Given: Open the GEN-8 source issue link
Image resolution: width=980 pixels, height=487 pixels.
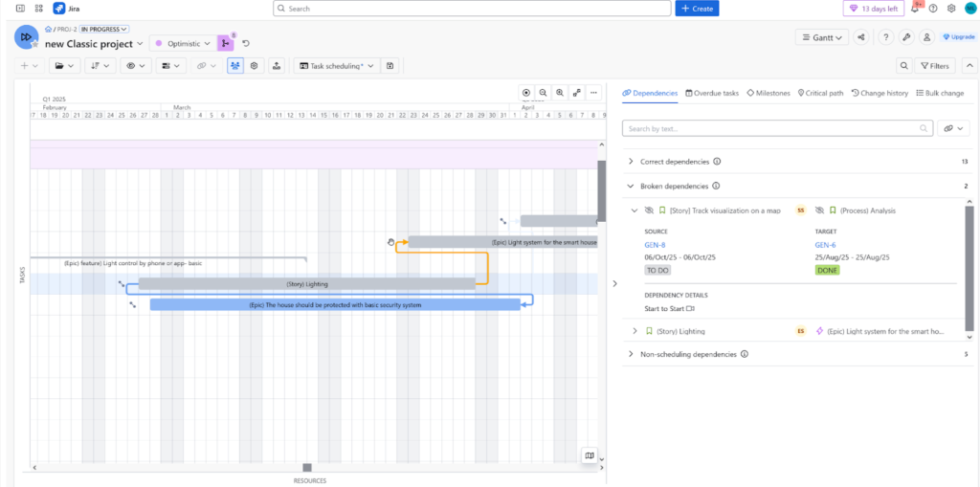Looking at the screenshot, I should 655,245.
